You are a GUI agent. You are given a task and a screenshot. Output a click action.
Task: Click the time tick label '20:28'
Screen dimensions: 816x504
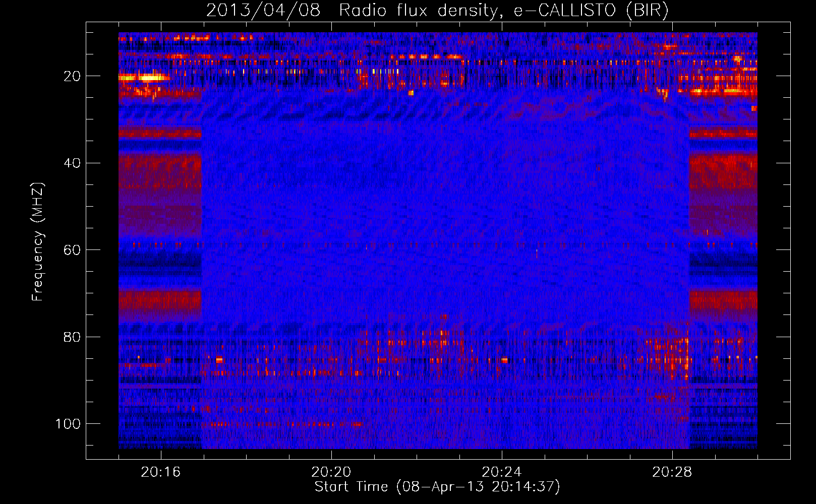point(672,472)
